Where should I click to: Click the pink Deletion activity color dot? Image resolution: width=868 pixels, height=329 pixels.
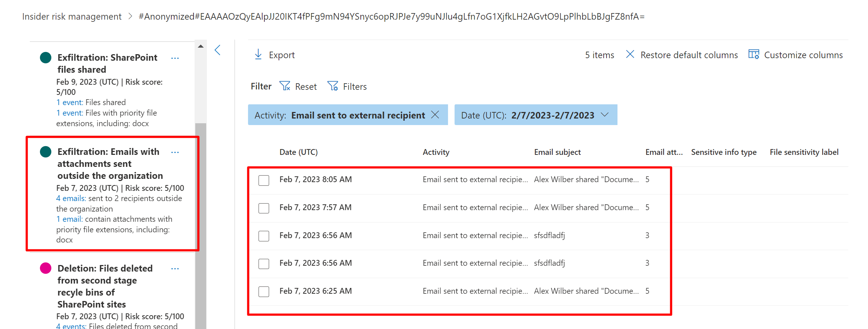point(45,268)
